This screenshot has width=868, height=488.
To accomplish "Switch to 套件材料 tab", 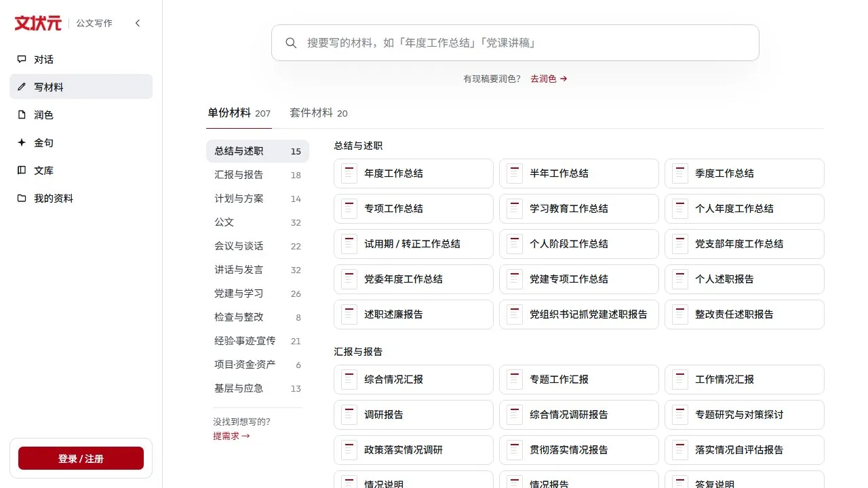I will pos(319,113).
